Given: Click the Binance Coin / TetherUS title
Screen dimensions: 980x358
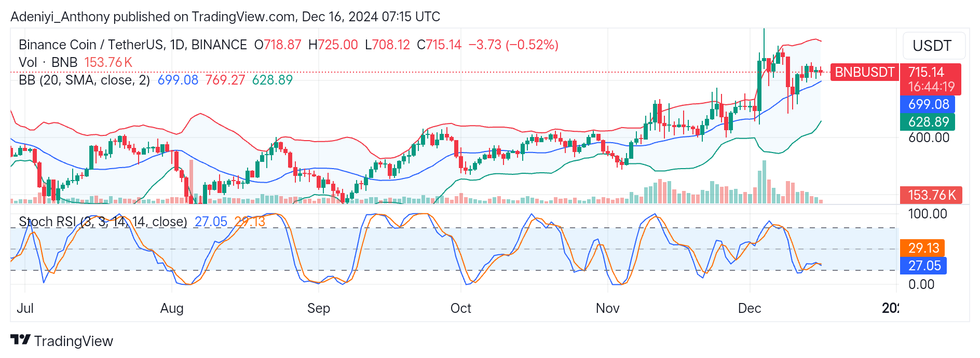Looking at the screenshot, I should click(132, 45).
